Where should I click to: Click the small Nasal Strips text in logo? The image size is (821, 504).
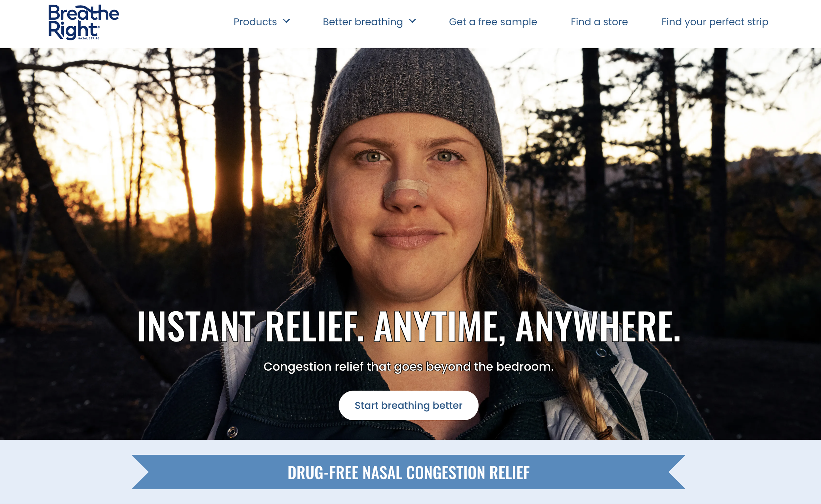pyautogui.click(x=88, y=38)
